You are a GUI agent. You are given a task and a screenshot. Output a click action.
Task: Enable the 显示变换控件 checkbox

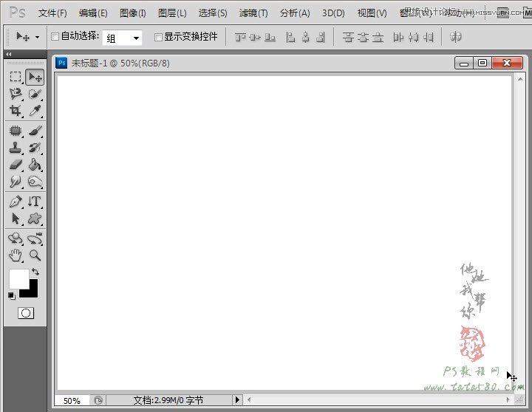pyautogui.click(x=158, y=37)
